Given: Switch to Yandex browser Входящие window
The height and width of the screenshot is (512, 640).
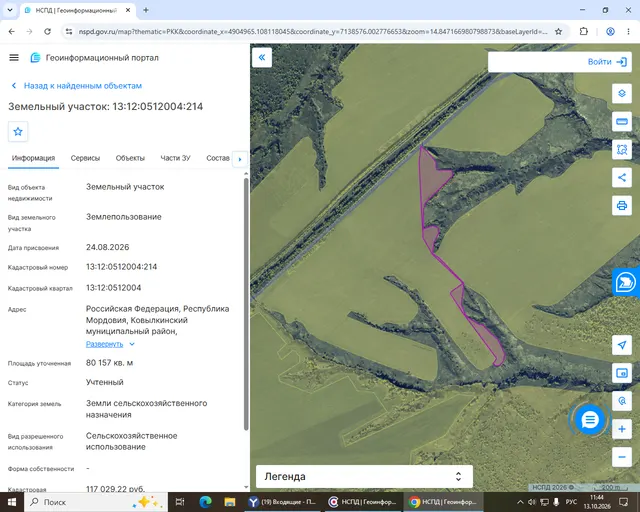Looking at the screenshot, I should [282, 502].
